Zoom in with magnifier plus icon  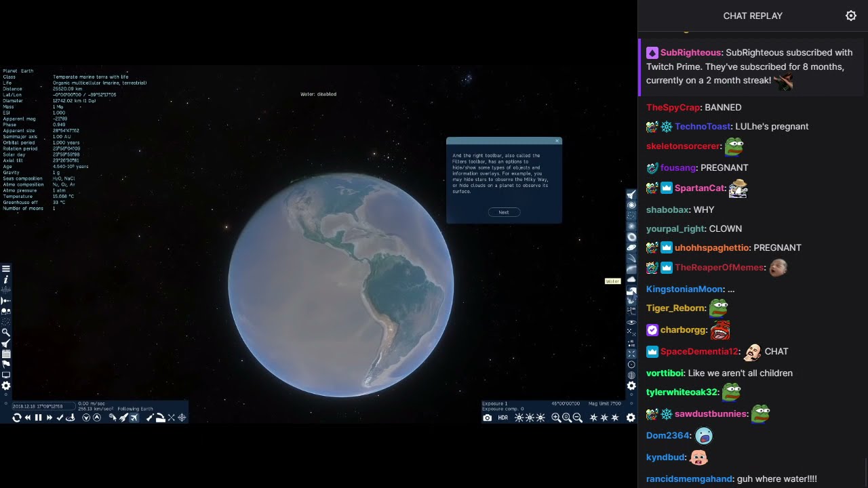[x=556, y=418]
